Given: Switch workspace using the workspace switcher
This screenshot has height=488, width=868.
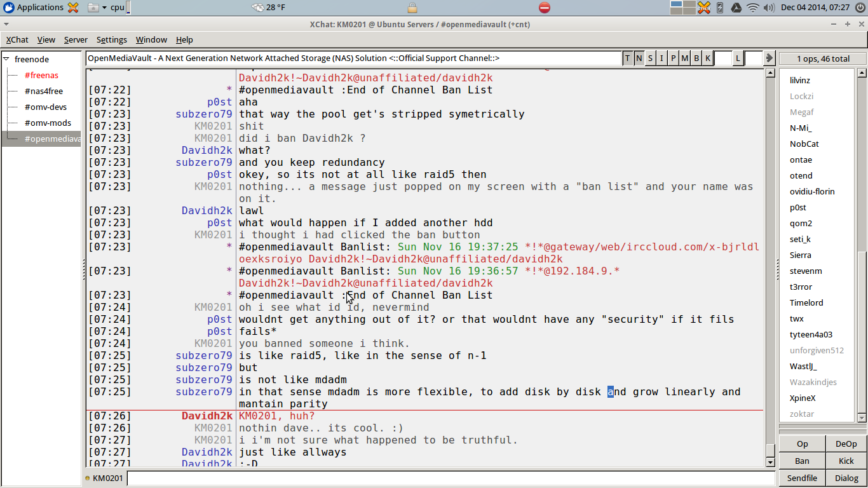Looking at the screenshot, I should click(x=683, y=8).
